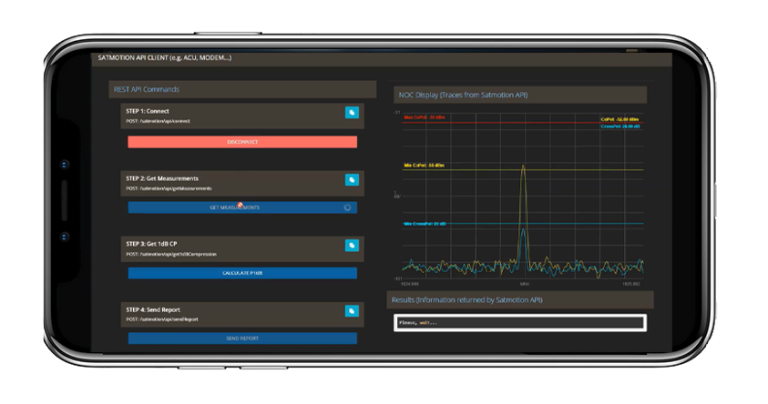Image resolution: width=768 pixels, height=404 pixels.
Task: Click the copy icon for Step 3 Get 1dB CP
Action: tap(352, 244)
